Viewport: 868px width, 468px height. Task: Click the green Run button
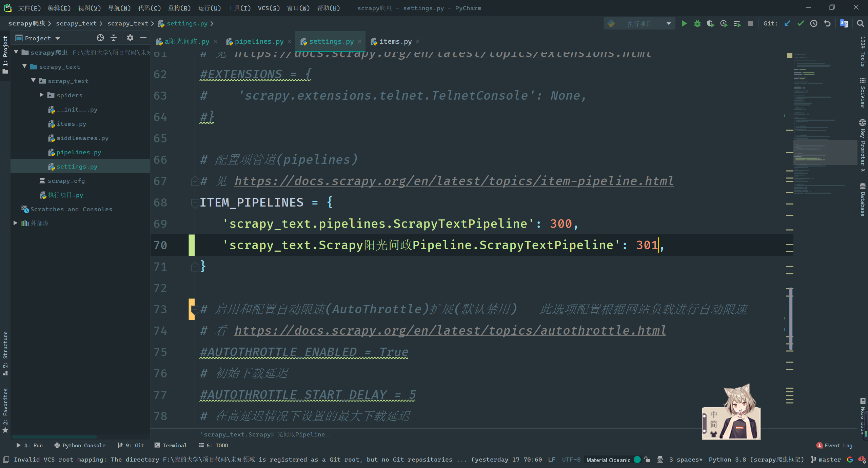pos(684,23)
